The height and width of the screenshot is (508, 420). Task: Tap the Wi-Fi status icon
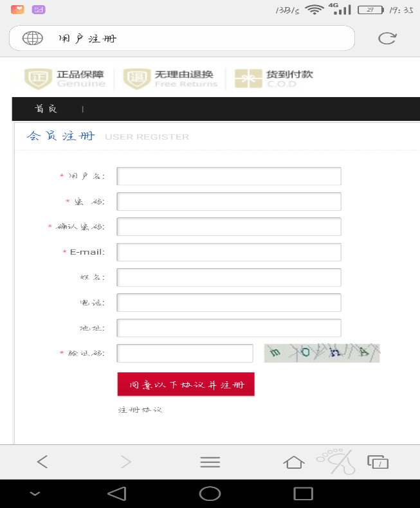[x=315, y=10]
